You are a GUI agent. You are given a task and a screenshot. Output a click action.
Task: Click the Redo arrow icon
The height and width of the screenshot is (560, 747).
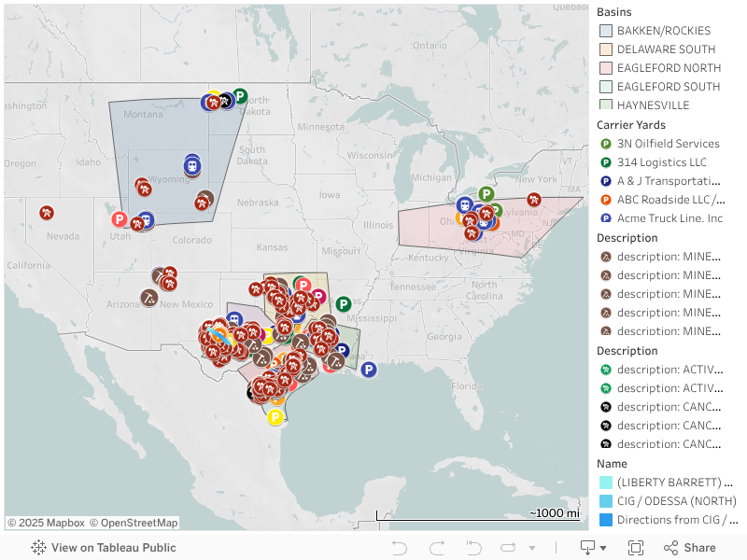pos(437,548)
